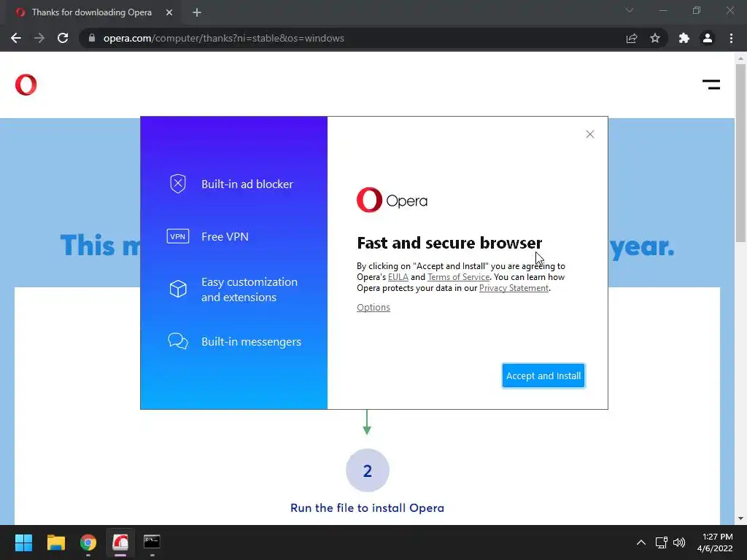Show hidden system tray icons

point(640,542)
